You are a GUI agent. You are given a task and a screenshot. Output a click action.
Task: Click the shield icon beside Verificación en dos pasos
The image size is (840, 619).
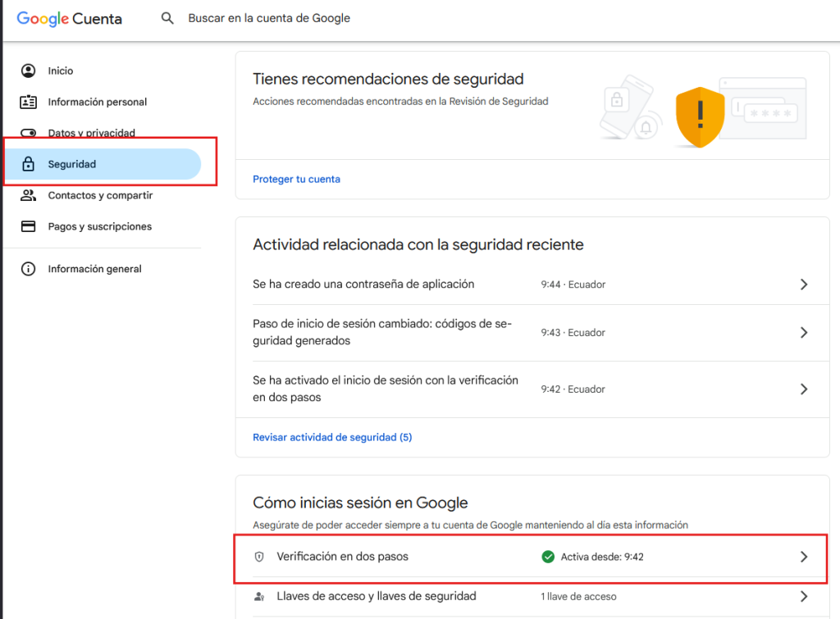[x=259, y=557]
